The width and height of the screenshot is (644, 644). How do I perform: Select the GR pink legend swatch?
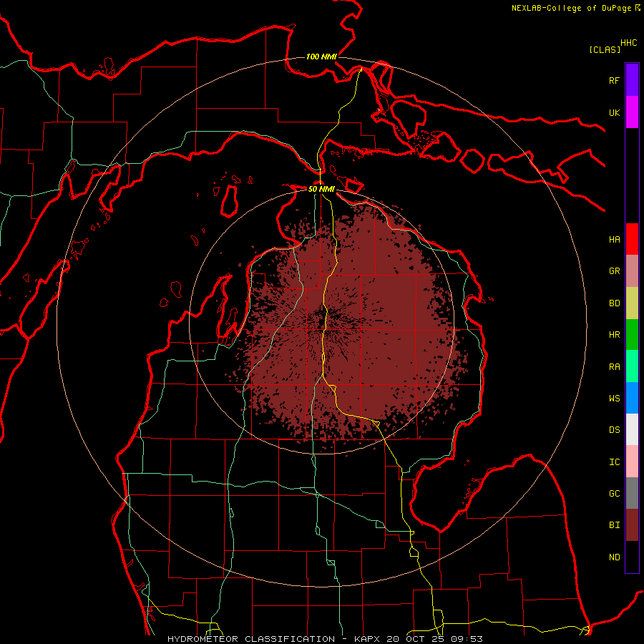632,271
